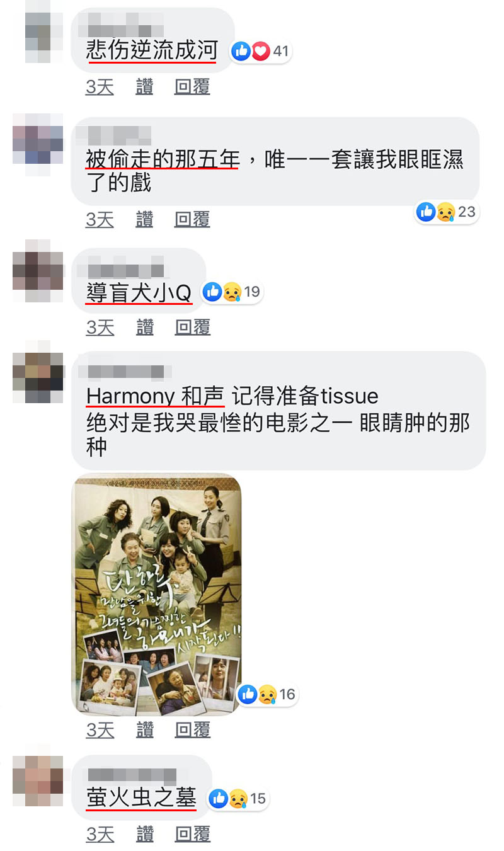This screenshot has width=504, height=851.
Task: Like the Harmony 和声 comment
Action: (145, 730)
